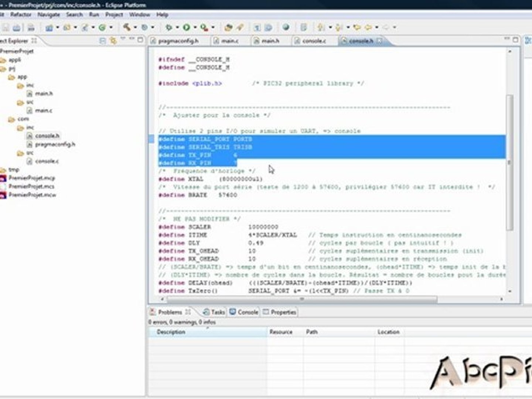Open the Back history dropdown arrow
Screen dimensions: 532x399
[377, 28]
